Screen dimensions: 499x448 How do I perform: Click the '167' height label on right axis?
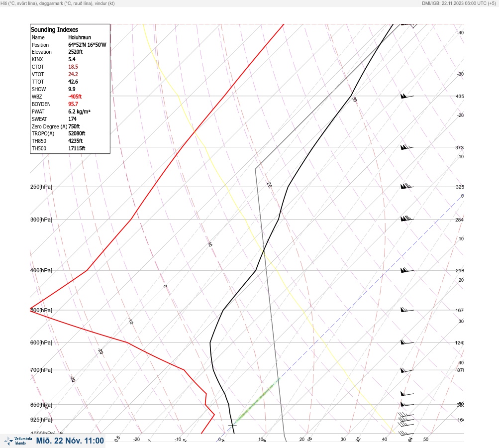pos(460,311)
